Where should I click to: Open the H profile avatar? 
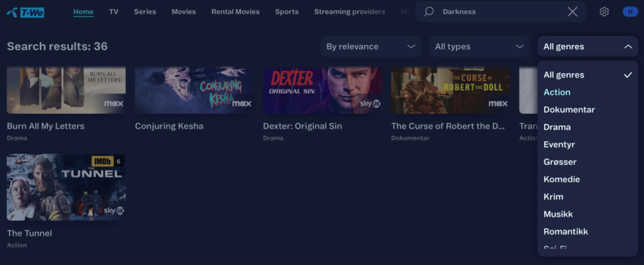pyautogui.click(x=629, y=12)
